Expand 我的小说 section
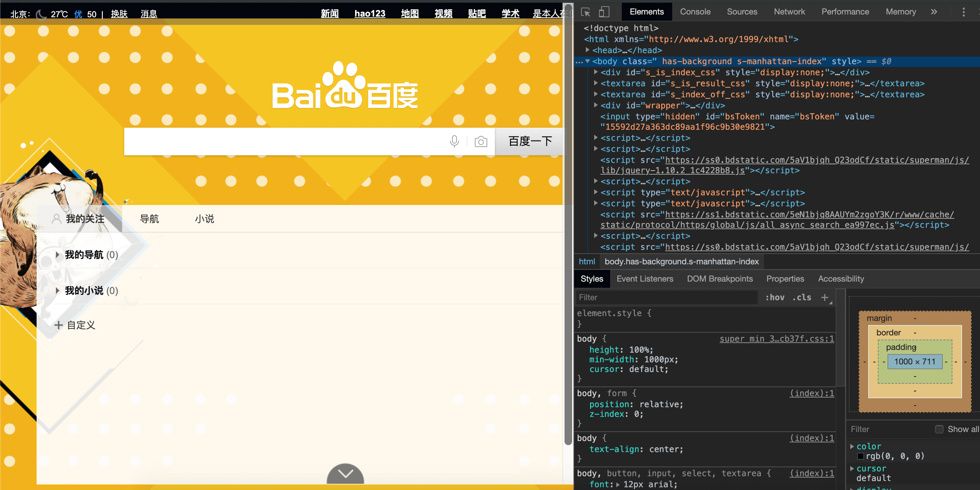 [x=57, y=291]
